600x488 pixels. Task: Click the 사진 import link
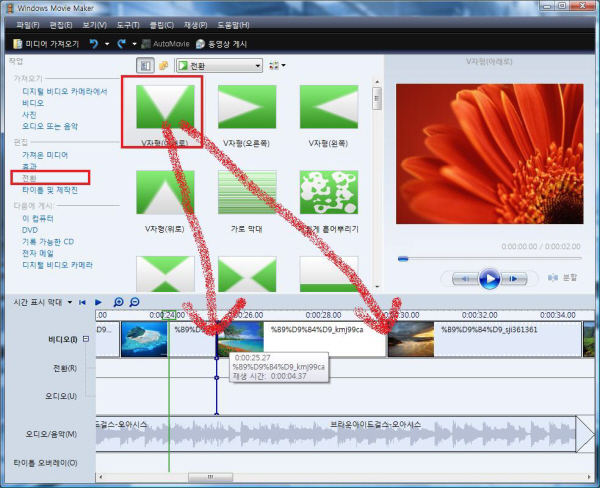coord(29,114)
